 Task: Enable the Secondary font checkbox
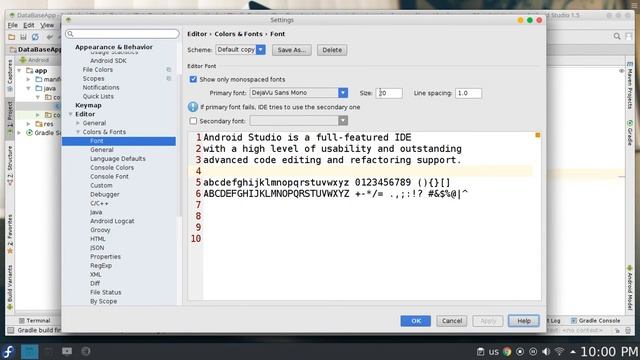coord(193,121)
